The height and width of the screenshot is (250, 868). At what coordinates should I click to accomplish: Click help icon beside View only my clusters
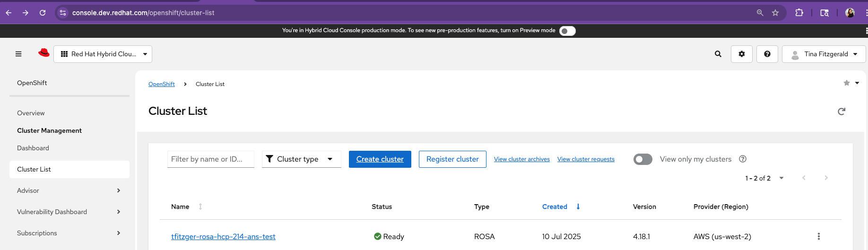(x=743, y=159)
